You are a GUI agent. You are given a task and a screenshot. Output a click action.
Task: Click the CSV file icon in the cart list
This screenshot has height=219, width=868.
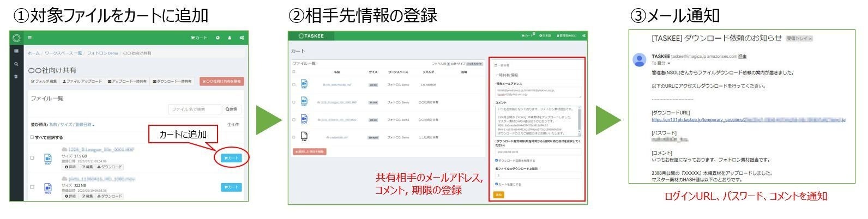pos(304,137)
